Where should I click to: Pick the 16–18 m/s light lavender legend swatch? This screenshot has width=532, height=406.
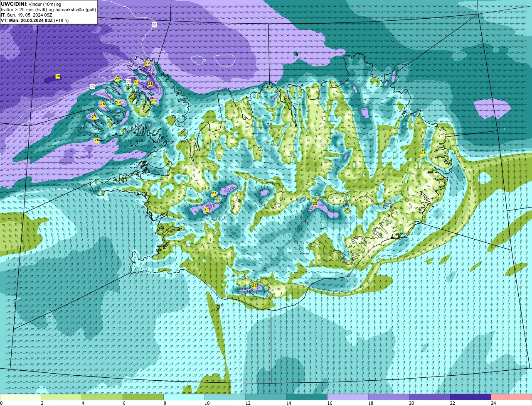tap(348, 397)
